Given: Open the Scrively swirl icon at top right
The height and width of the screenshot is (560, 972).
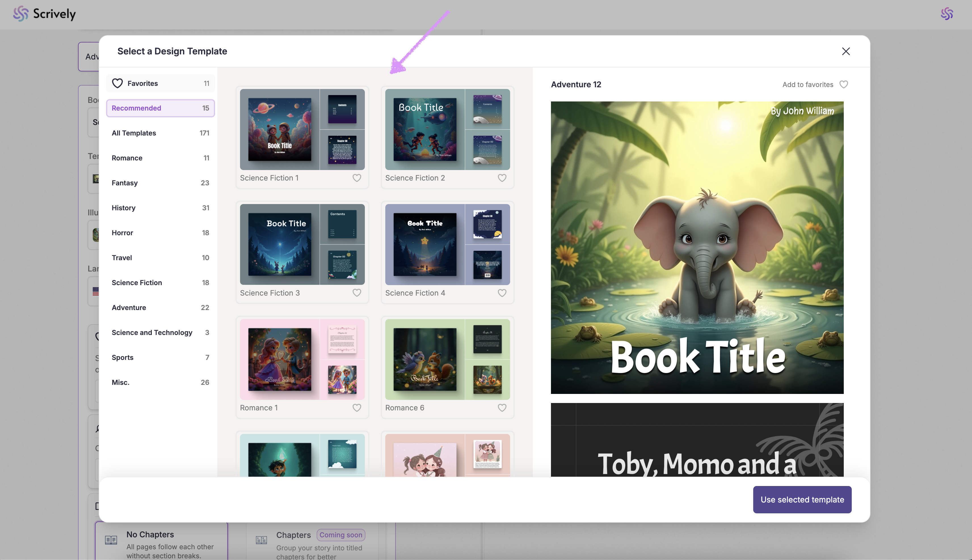Looking at the screenshot, I should point(946,14).
